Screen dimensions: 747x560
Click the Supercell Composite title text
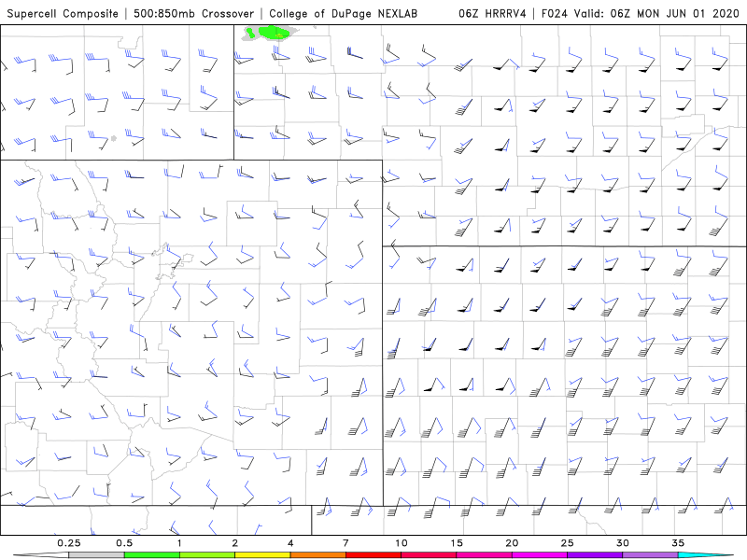point(63,14)
